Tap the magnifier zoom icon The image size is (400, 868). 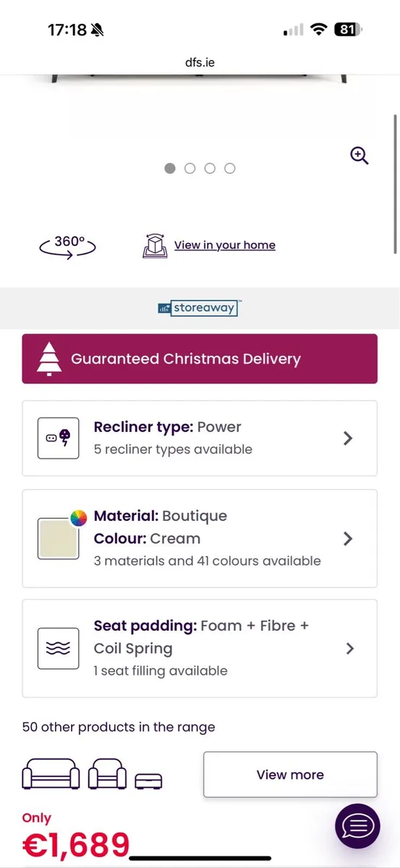tap(359, 156)
